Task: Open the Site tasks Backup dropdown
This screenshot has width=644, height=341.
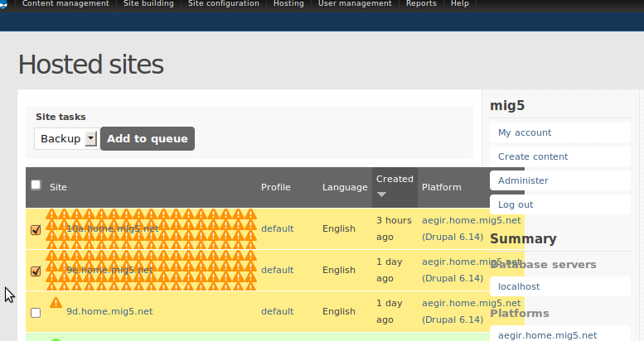Action: coord(66,139)
